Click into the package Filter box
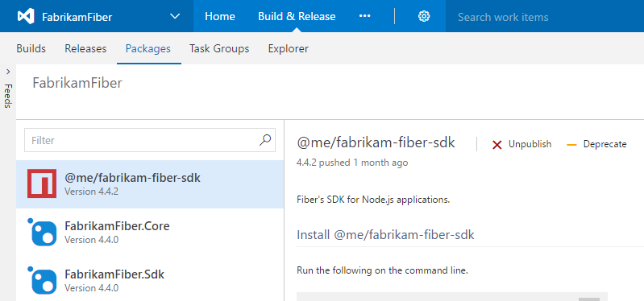 [x=150, y=140]
